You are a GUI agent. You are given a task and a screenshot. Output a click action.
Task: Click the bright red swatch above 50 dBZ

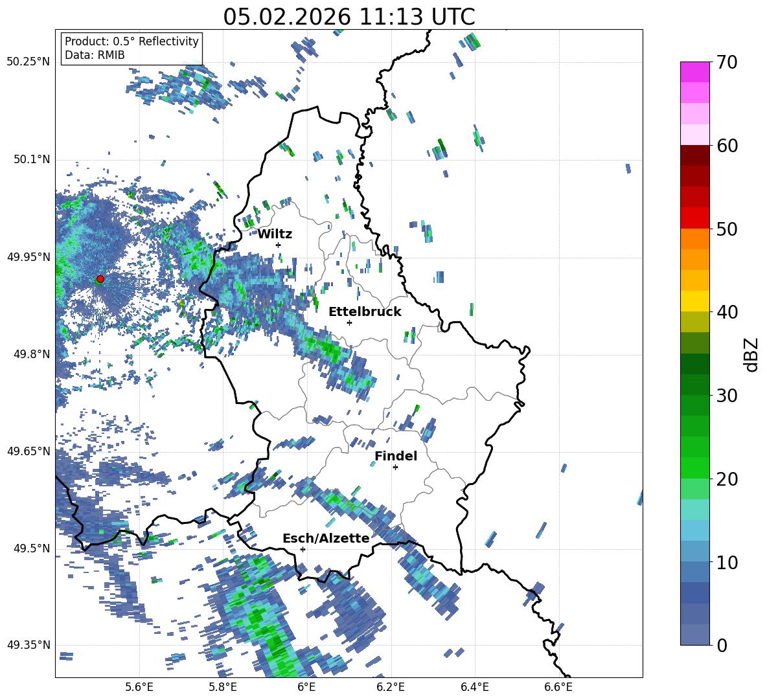coord(694,218)
